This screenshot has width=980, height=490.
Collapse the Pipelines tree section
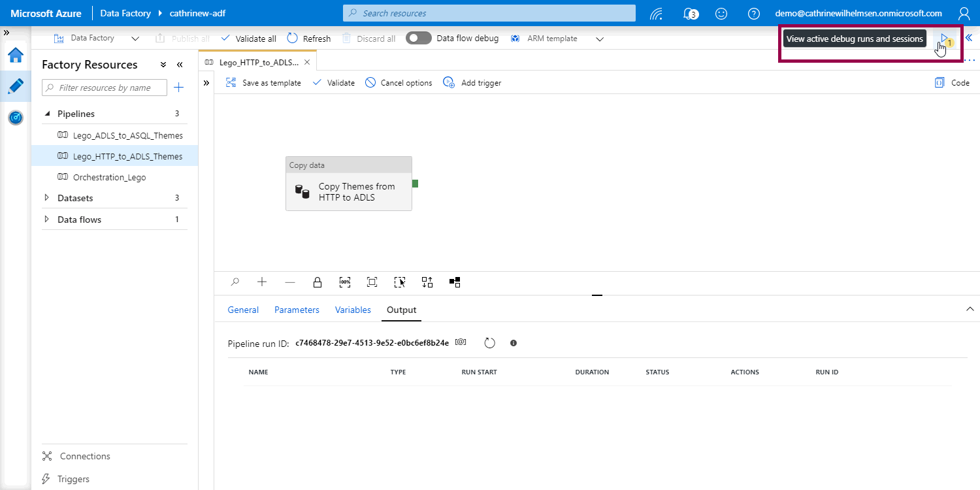pyautogui.click(x=47, y=114)
